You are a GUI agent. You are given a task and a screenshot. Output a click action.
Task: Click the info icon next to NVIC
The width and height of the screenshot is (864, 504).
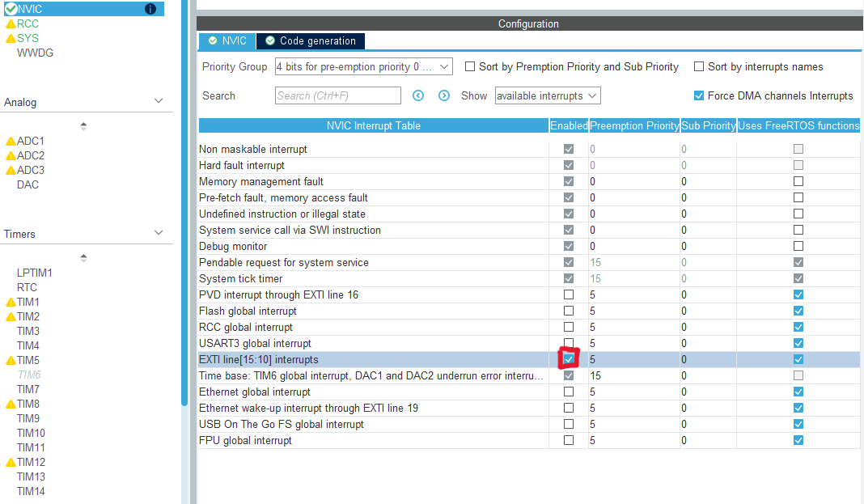tap(150, 9)
